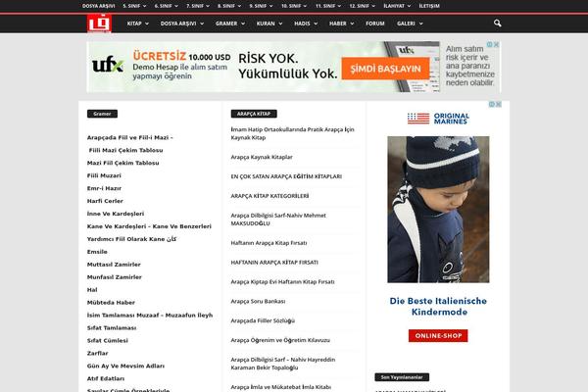Open Mübteda Haber link
This screenshot has height=392, width=588.
(111, 303)
